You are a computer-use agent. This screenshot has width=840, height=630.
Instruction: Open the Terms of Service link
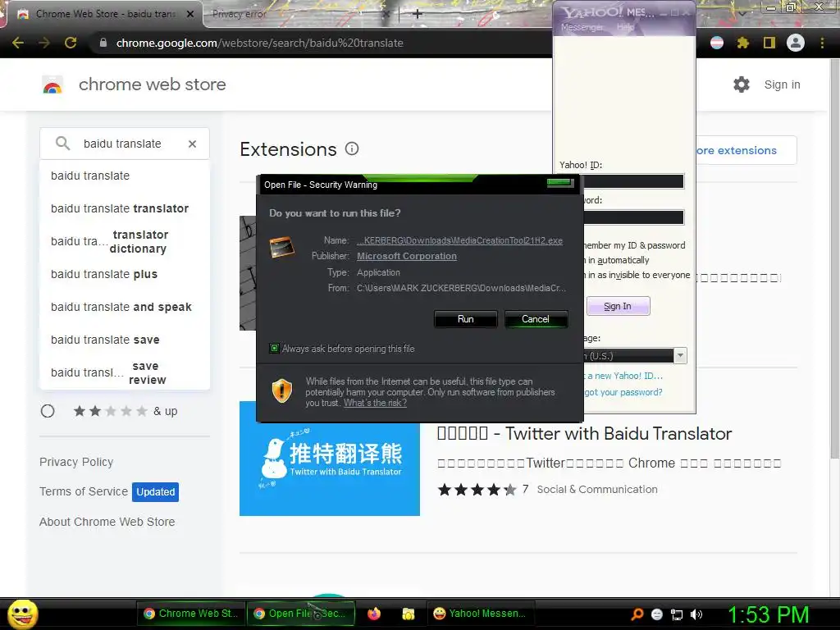[x=84, y=491]
